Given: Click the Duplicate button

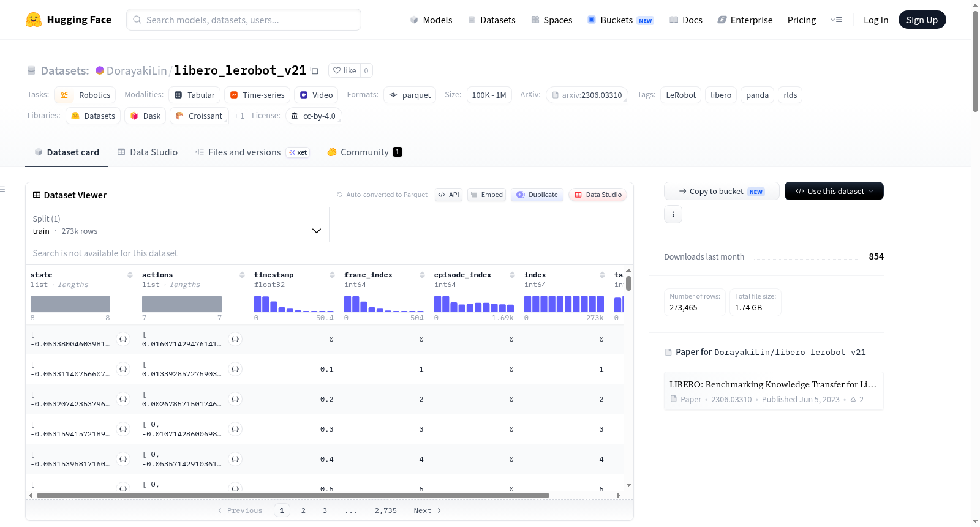Looking at the screenshot, I should [x=537, y=195].
